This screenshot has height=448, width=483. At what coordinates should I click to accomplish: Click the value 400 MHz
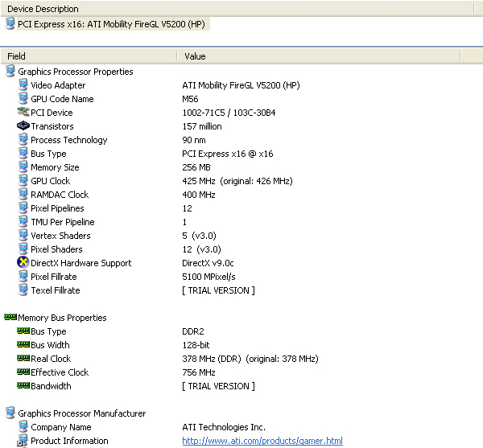(x=199, y=195)
